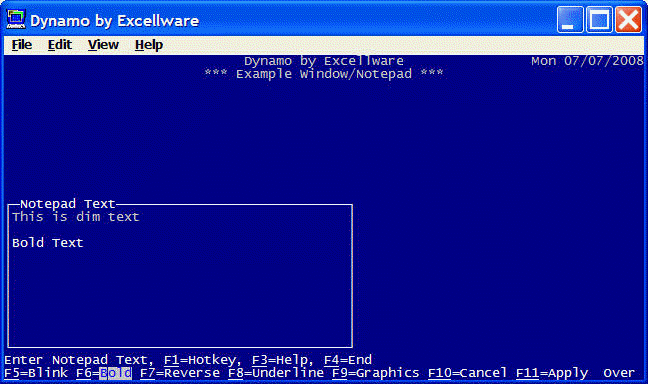
Task: Click the Dynamo application icon in title bar
Action: point(16,19)
